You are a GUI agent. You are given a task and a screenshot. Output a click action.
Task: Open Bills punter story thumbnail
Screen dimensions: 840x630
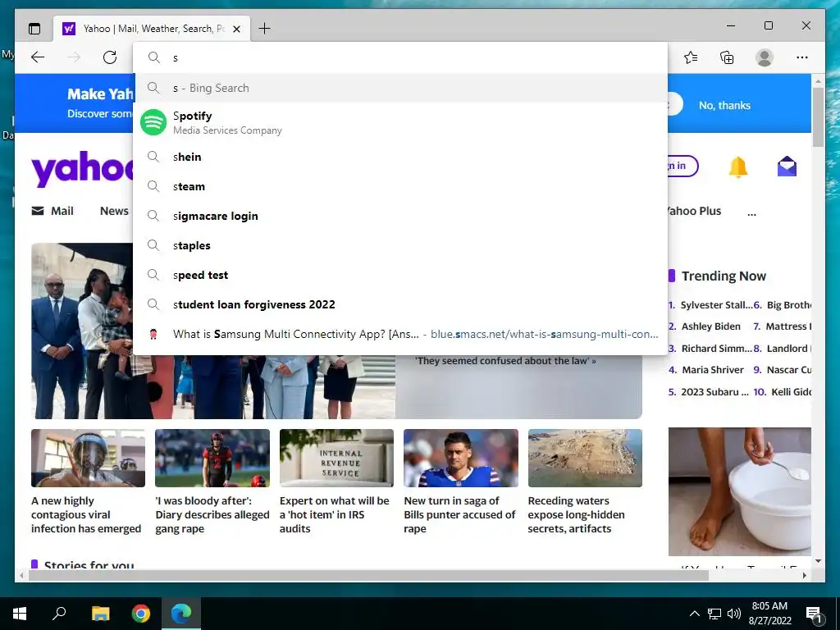click(461, 458)
